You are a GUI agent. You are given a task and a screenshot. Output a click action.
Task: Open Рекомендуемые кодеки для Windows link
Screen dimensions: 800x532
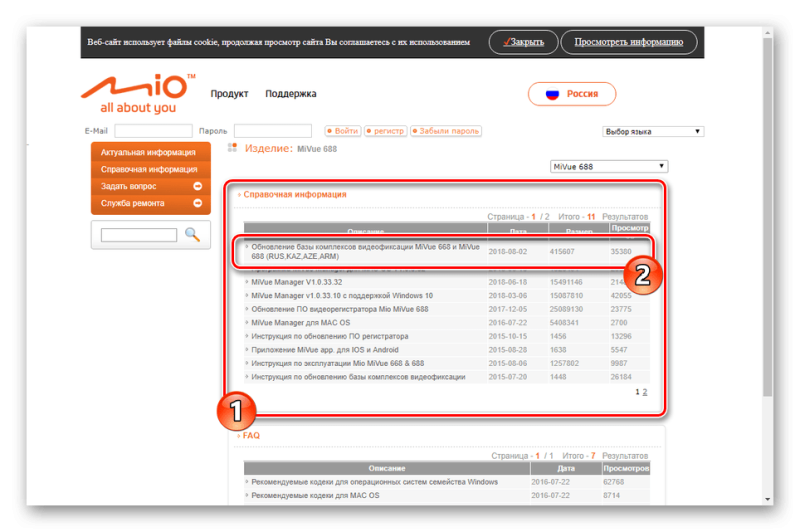click(374, 482)
